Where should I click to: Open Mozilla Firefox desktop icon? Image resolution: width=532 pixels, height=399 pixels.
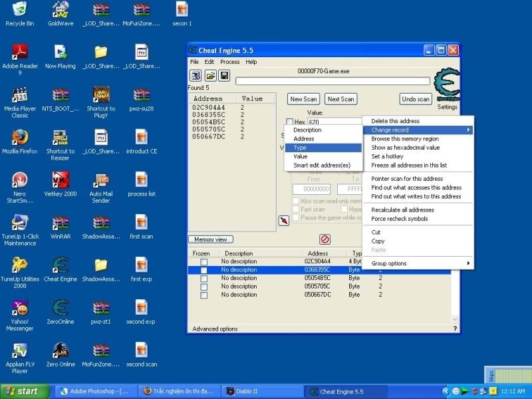(x=20, y=142)
